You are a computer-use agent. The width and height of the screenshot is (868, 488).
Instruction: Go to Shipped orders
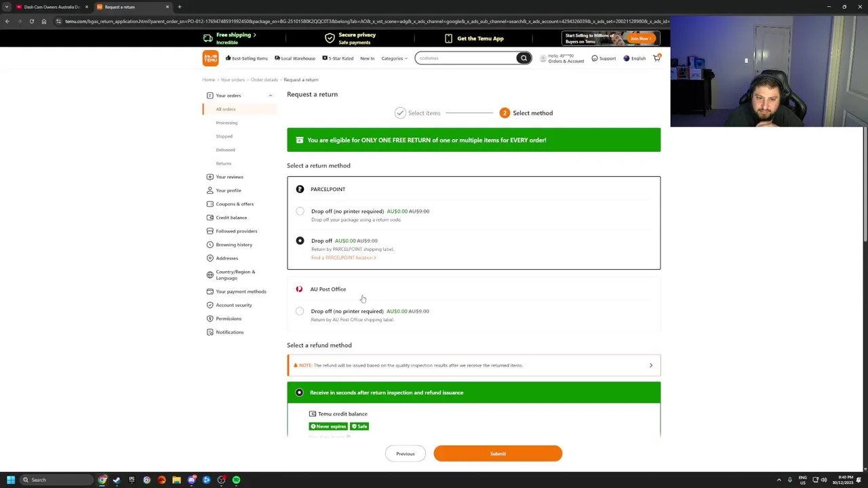pos(224,136)
